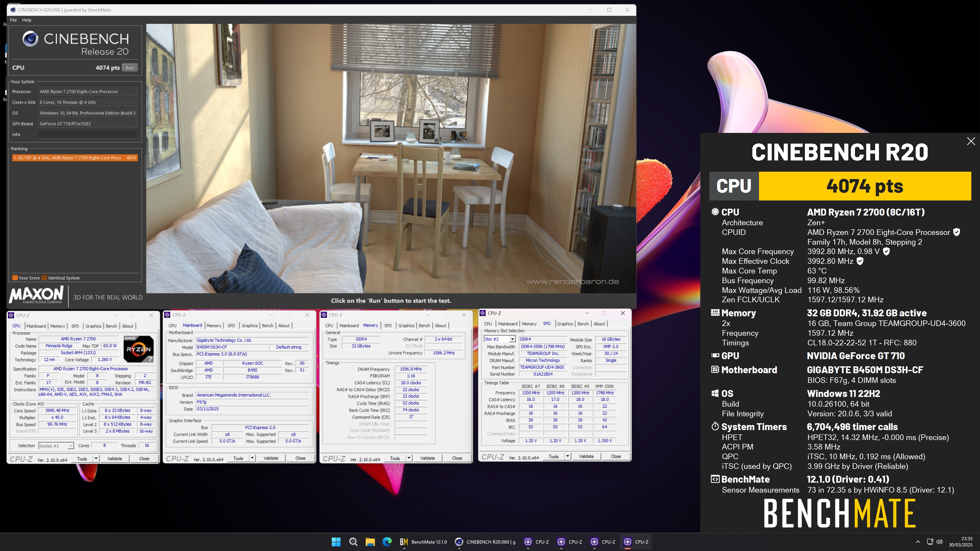
Task: Click Tools button in CPU-Z CPU window
Action: (x=82, y=459)
